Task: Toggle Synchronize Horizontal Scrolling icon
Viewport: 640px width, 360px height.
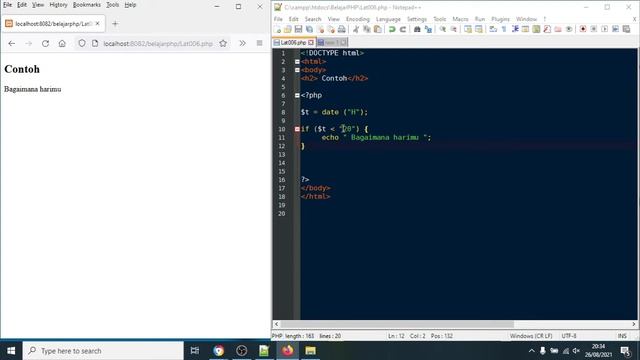Action: point(479,29)
